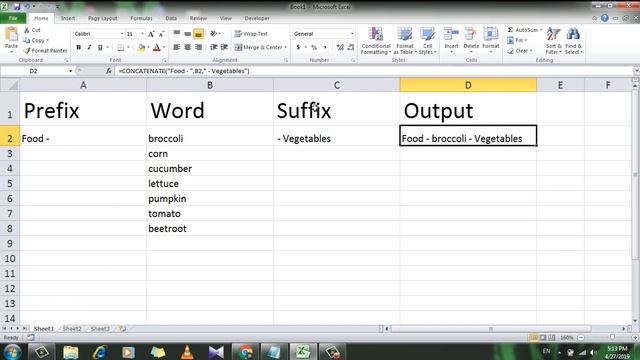Viewport: 640px width, 360px height.
Task: Open Conditional Formatting menu
Action: tap(376, 41)
